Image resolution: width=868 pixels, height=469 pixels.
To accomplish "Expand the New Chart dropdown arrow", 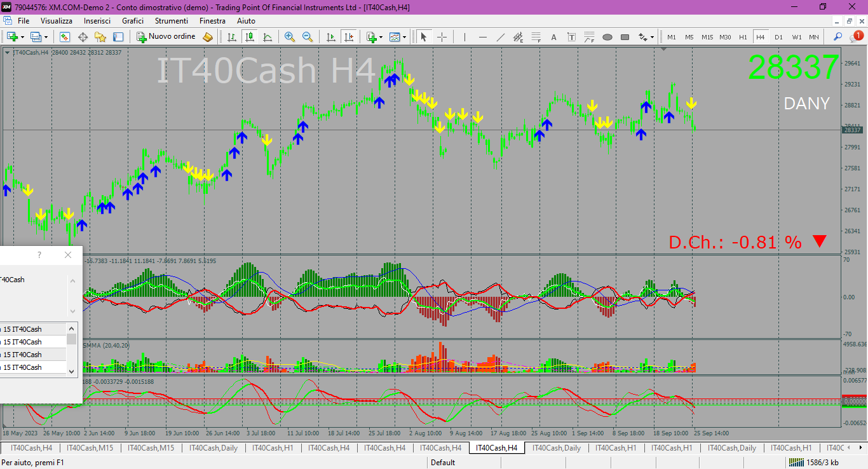I will pos(22,37).
